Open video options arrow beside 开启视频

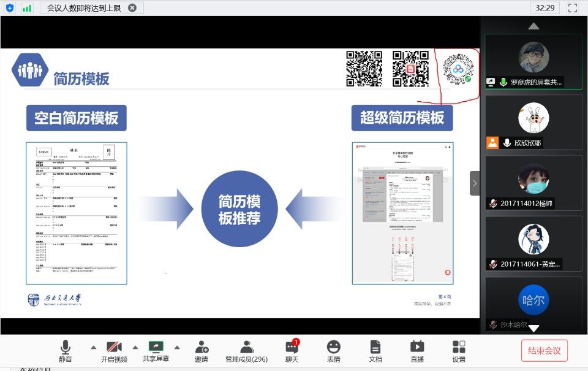click(x=135, y=347)
